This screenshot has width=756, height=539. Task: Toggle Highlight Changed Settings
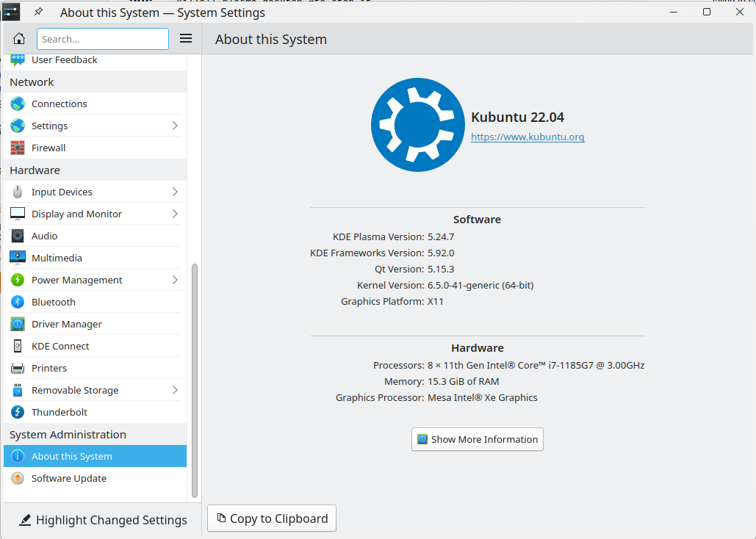103,520
